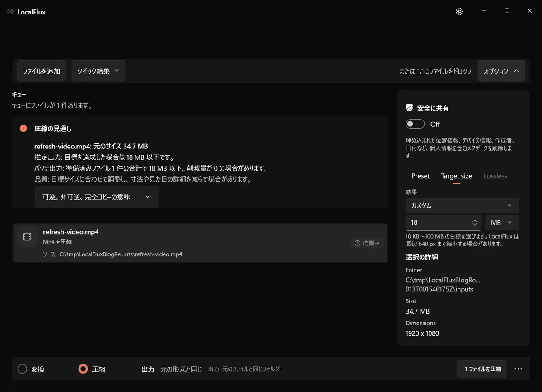Close the LocalFlux window

[530, 11]
